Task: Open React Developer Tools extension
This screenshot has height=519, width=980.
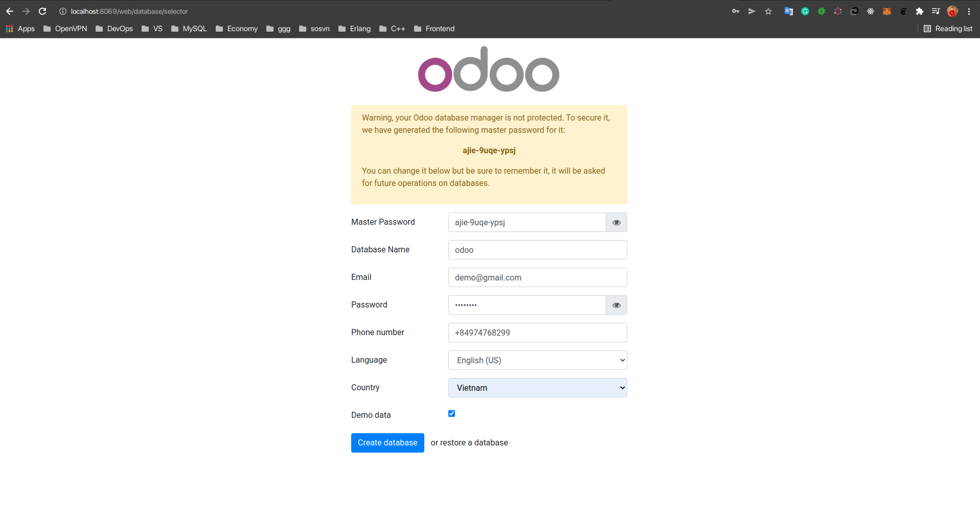Action: point(871,11)
